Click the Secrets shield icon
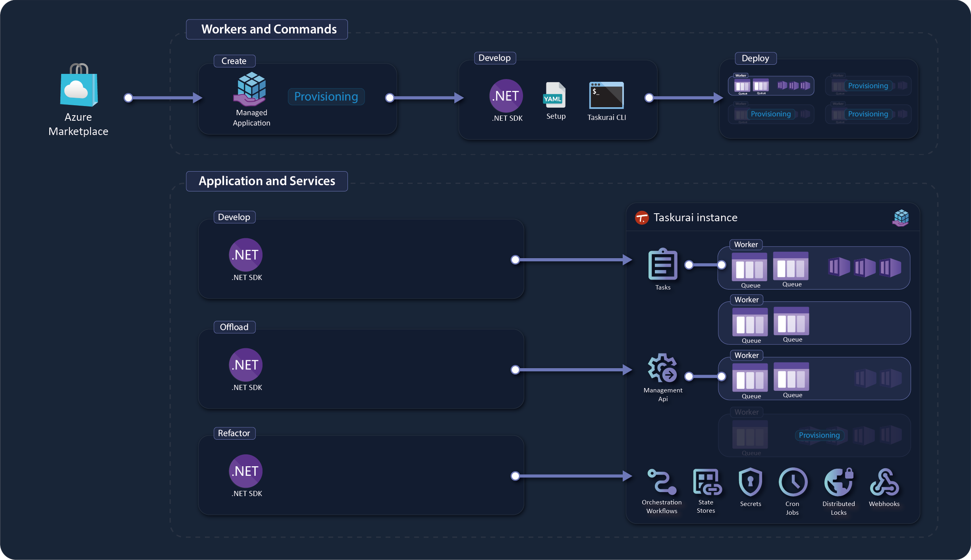The width and height of the screenshot is (971, 560). pyautogui.click(x=750, y=482)
